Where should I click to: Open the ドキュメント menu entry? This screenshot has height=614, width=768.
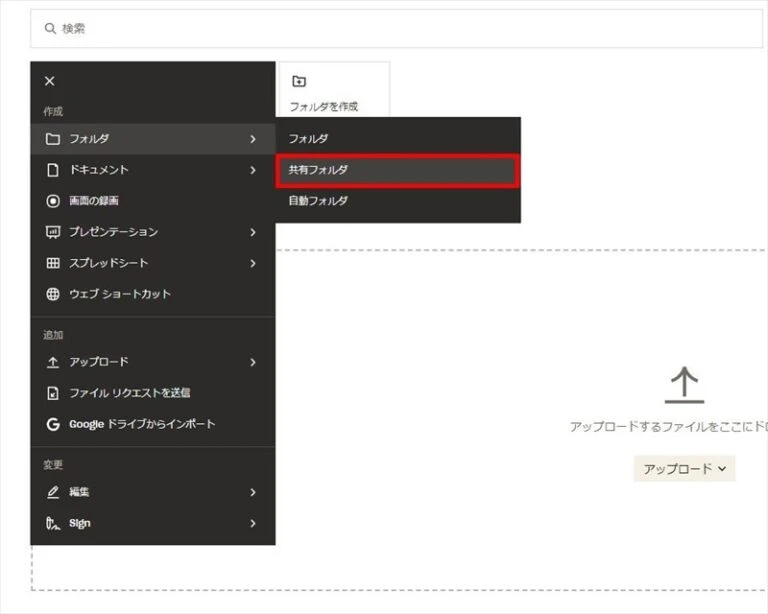tap(153, 170)
